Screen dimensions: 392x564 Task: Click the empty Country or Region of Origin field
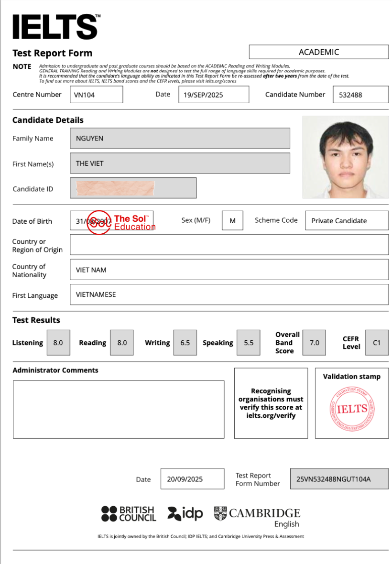pyautogui.click(x=229, y=245)
